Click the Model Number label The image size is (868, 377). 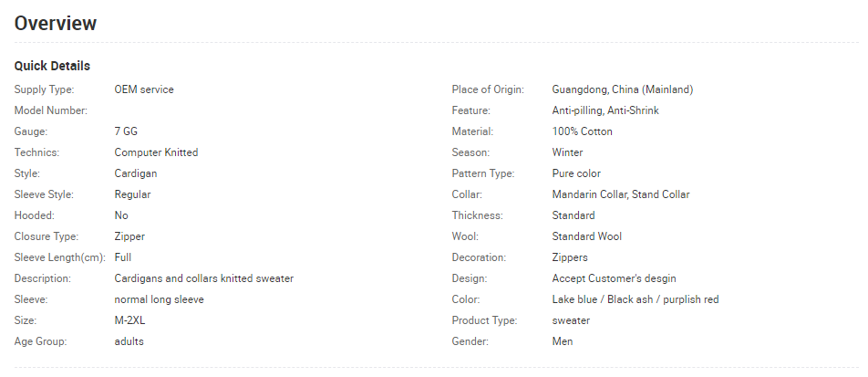point(50,110)
